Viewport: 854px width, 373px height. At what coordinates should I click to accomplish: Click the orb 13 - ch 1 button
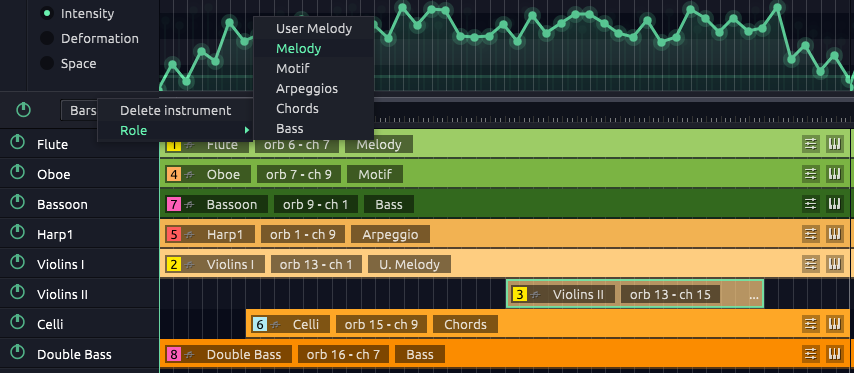pyautogui.click(x=316, y=265)
